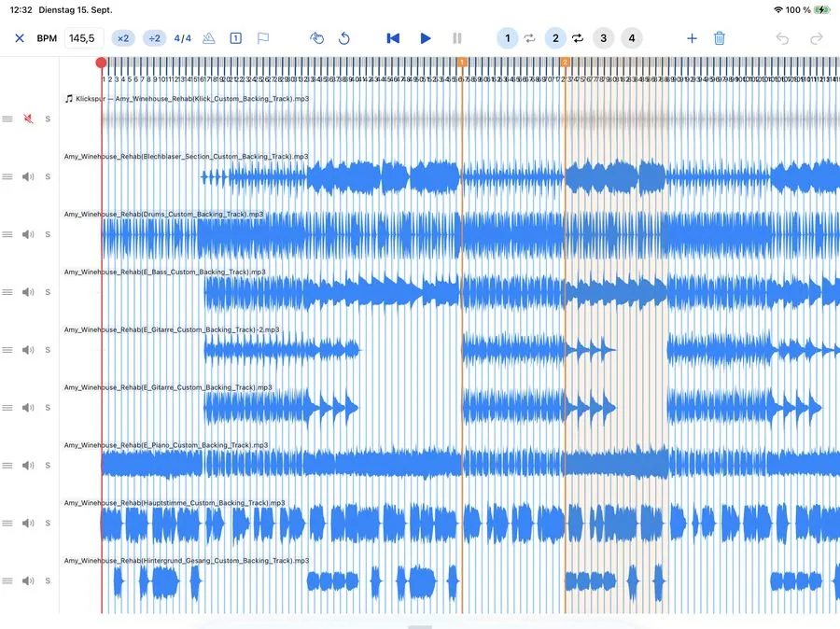
Task: Reset with the circular arrow icon
Action: coord(344,38)
